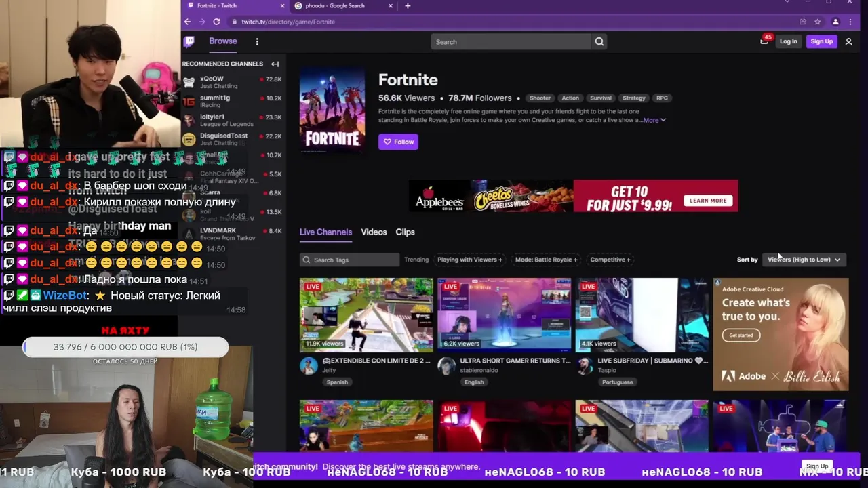868x488 pixels.
Task: Click xQcOW channel avatar in sidebar
Action: (x=189, y=83)
